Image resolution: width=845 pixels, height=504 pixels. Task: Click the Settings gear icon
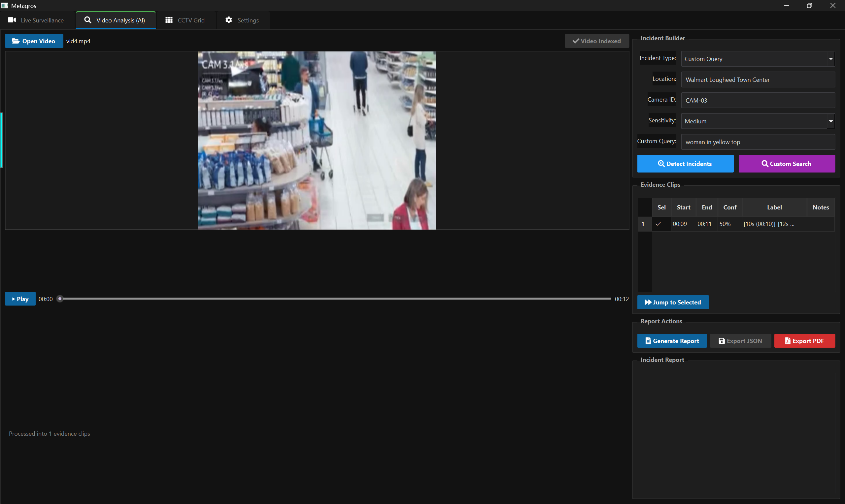(x=229, y=20)
